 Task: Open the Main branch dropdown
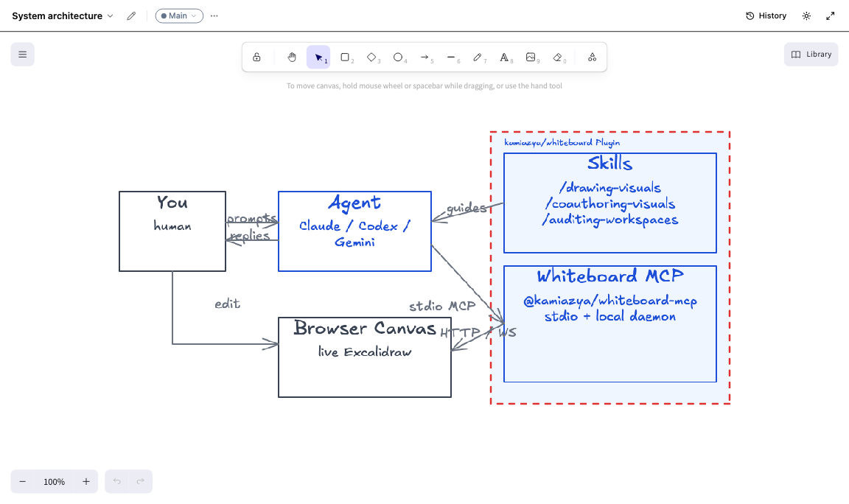pos(179,15)
